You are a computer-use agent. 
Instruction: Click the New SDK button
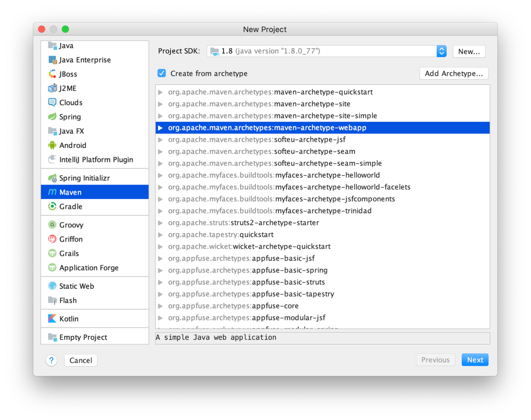coord(469,51)
